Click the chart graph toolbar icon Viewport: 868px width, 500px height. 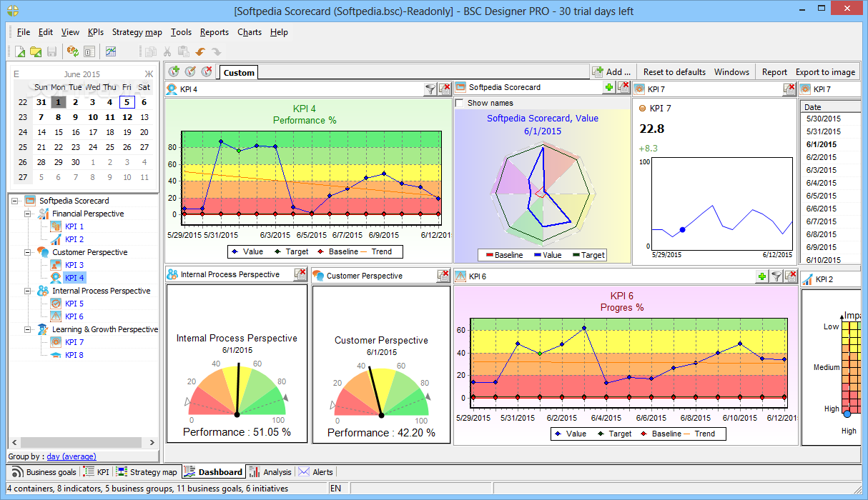[x=111, y=51]
